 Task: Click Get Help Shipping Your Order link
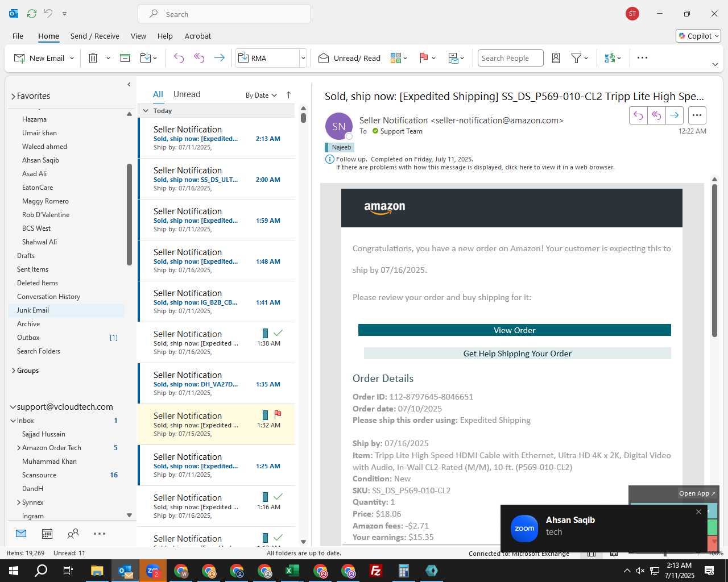pyautogui.click(x=518, y=354)
